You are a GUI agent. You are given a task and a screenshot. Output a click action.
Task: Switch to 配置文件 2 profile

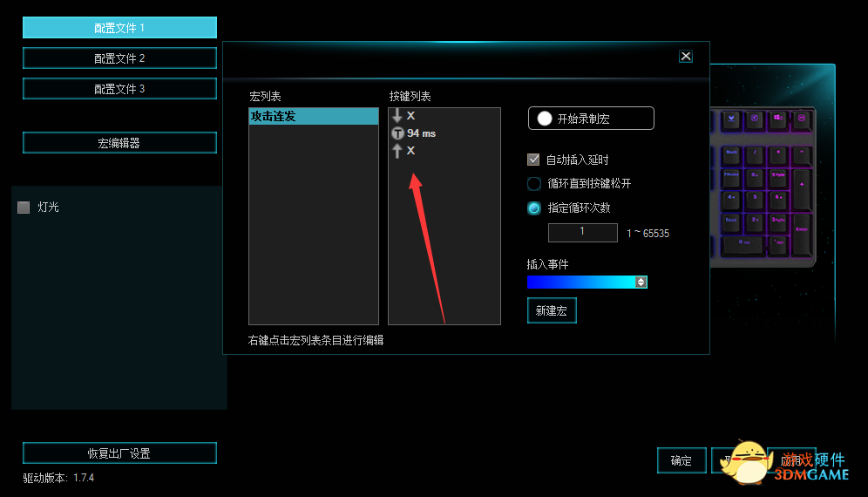(x=119, y=58)
